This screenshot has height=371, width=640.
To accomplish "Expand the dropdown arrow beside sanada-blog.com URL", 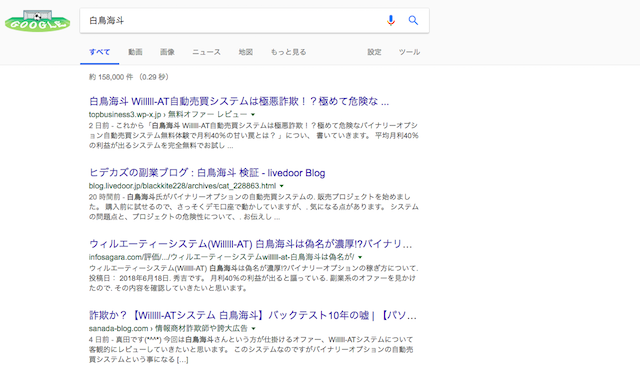I will point(253,329).
